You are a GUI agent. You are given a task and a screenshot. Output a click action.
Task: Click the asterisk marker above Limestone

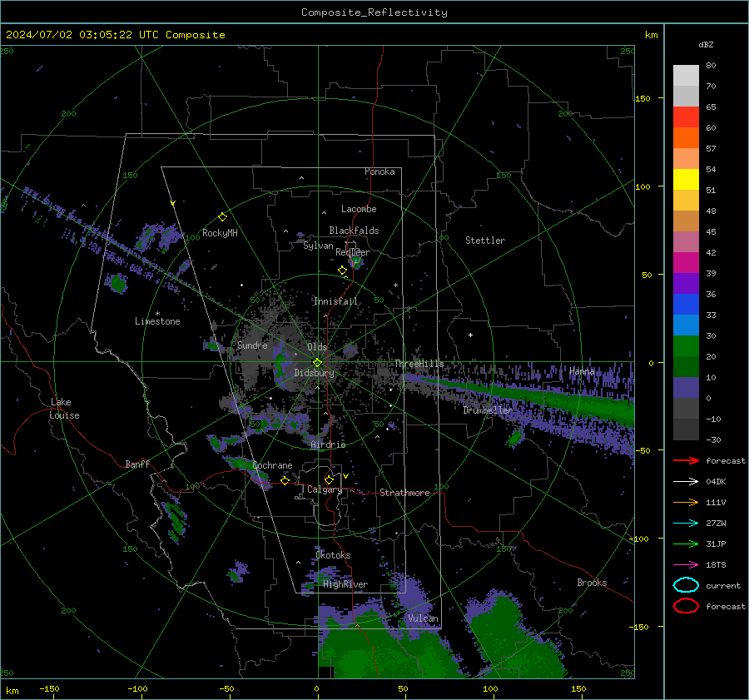coord(157,314)
